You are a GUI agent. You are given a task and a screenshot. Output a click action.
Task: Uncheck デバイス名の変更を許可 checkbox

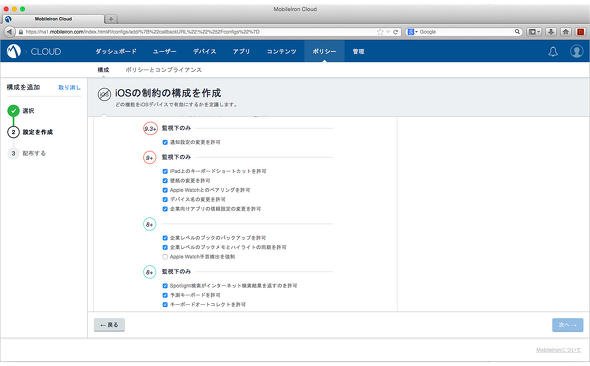(165, 199)
